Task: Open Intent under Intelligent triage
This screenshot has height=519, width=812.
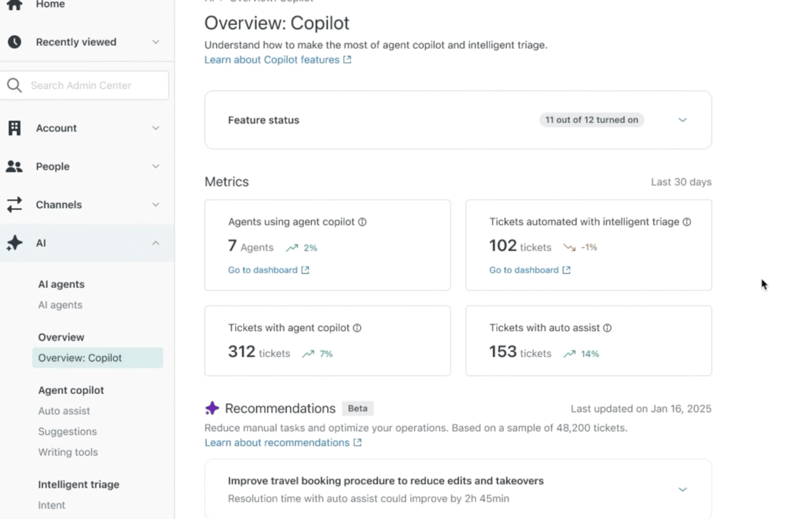Action: [52, 505]
